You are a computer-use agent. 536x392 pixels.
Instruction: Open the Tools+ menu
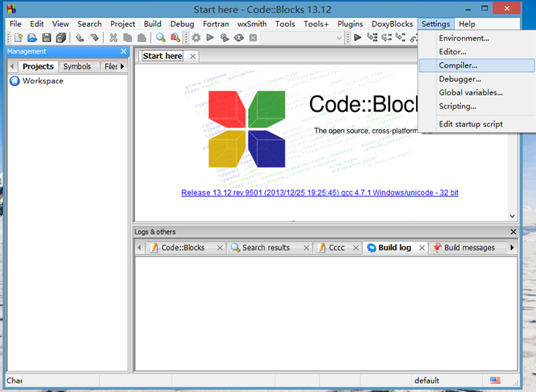click(x=316, y=24)
